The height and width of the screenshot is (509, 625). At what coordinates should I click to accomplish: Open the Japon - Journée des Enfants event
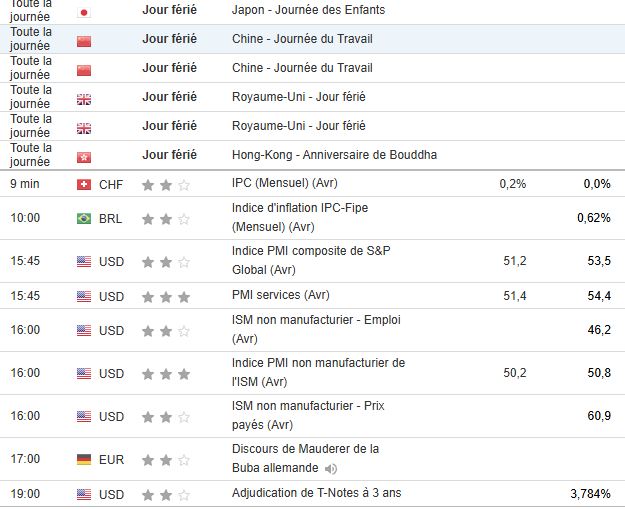click(x=307, y=10)
